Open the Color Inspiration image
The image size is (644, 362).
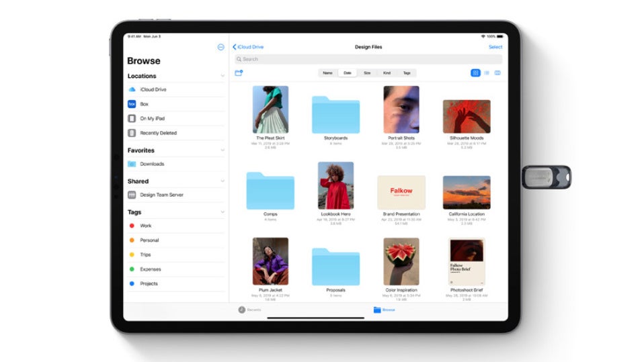(401, 261)
